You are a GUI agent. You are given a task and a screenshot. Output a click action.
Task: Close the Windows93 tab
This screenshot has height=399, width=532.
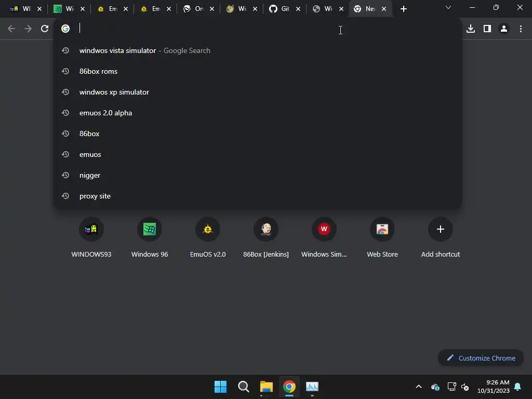[39, 9]
